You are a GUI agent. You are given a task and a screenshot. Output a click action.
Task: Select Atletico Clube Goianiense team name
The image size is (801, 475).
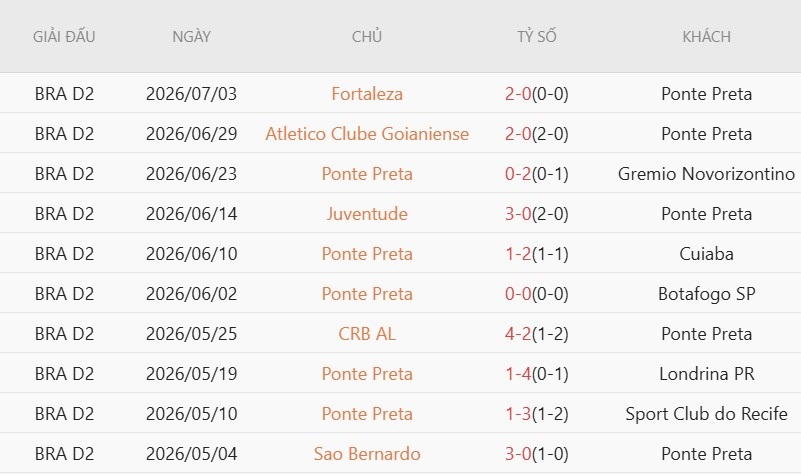(367, 134)
